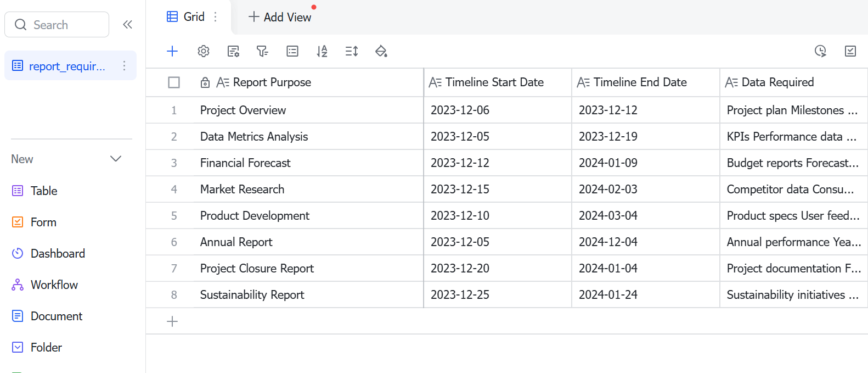
Task: Click the Search input field
Action: point(57,25)
